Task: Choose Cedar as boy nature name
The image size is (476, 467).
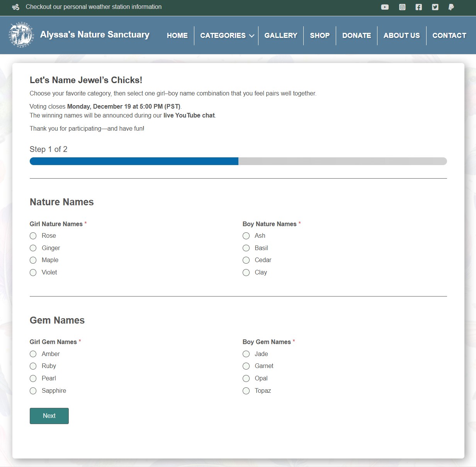Action: click(x=246, y=260)
